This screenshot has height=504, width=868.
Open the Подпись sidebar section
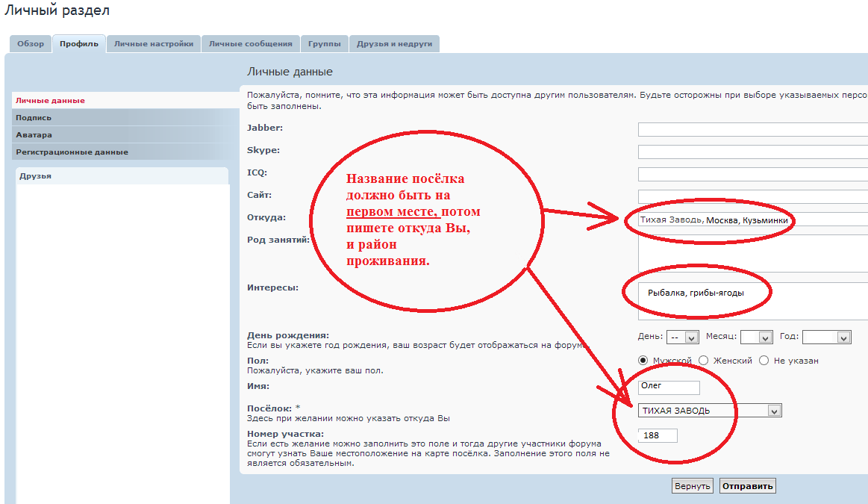(34, 117)
